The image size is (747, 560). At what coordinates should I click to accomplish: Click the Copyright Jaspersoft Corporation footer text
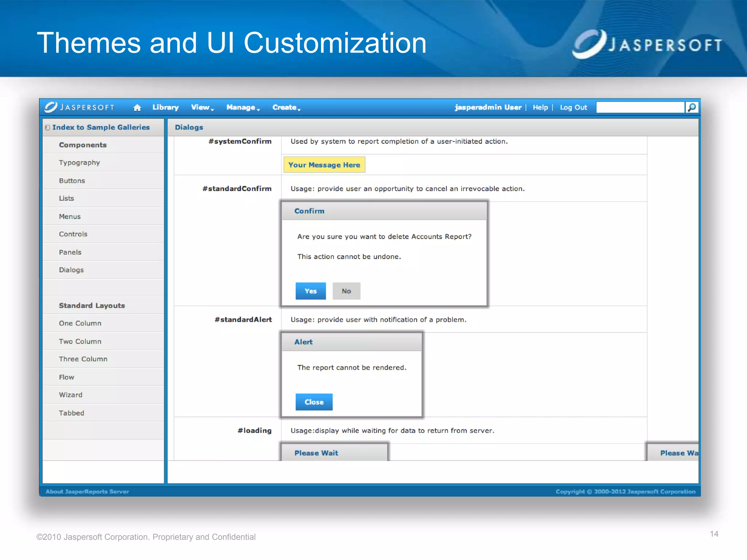626,491
